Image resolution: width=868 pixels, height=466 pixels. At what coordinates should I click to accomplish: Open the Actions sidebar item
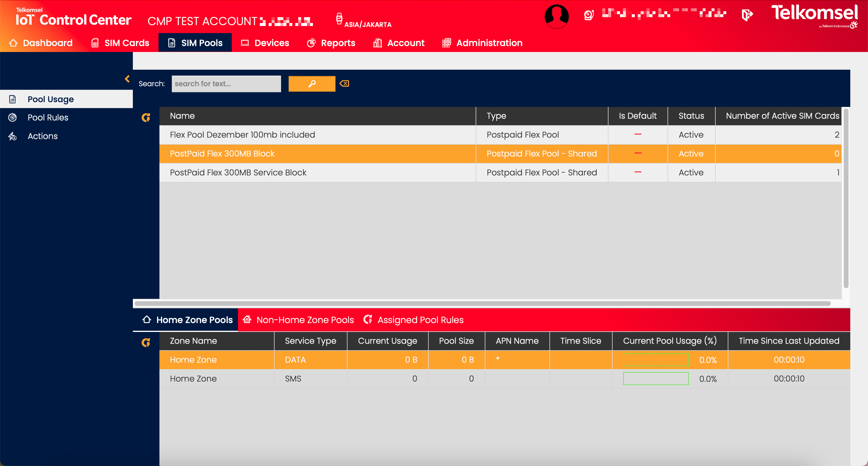(43, 136)
